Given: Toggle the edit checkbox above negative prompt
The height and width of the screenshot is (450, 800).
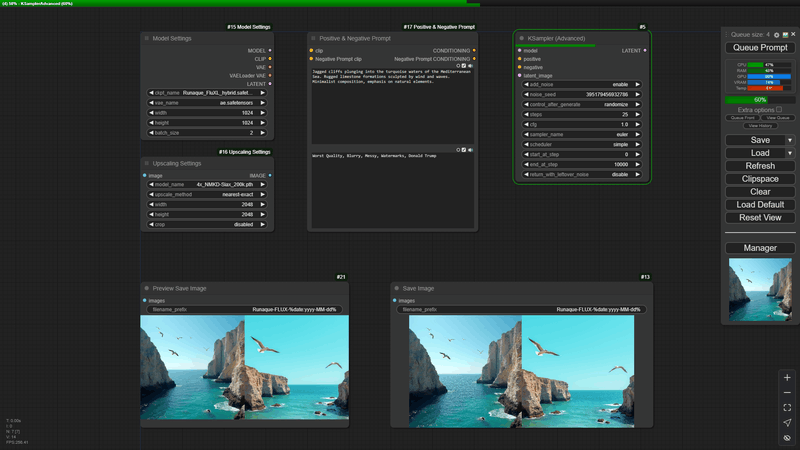Looking at the screenshot, I should [x=464, y=150].
